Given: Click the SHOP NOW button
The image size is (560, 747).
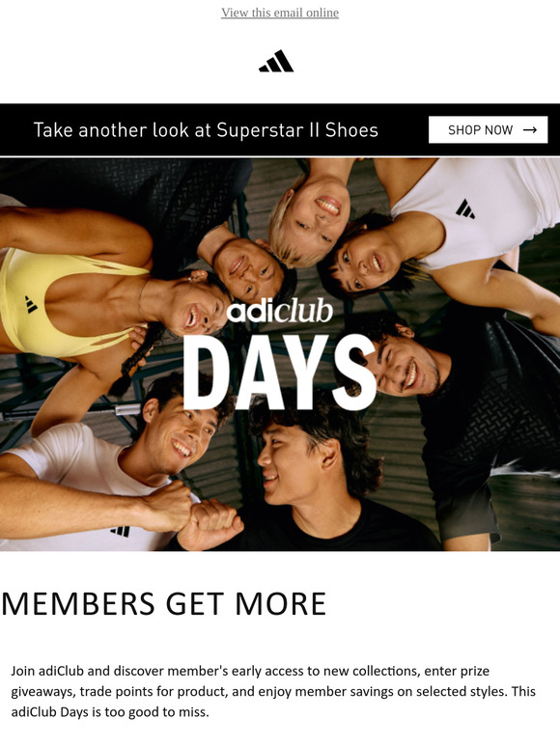Looking at the screenshot, I should coord(488,129).
